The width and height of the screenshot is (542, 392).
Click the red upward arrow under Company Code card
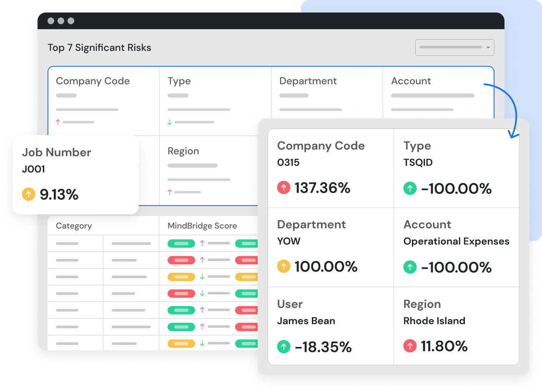[57, 122]
